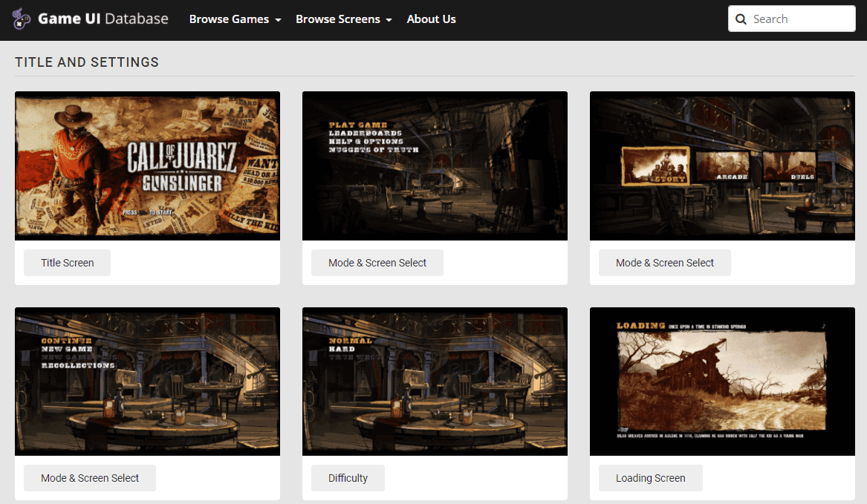Focus the Search input field
Viewport: 867px width, 504px height.
tap(792, 19)
